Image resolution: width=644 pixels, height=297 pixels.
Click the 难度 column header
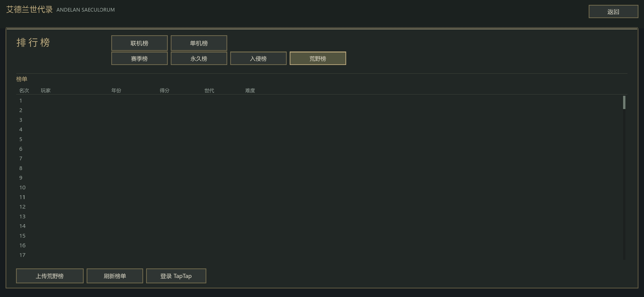[250, 90]
